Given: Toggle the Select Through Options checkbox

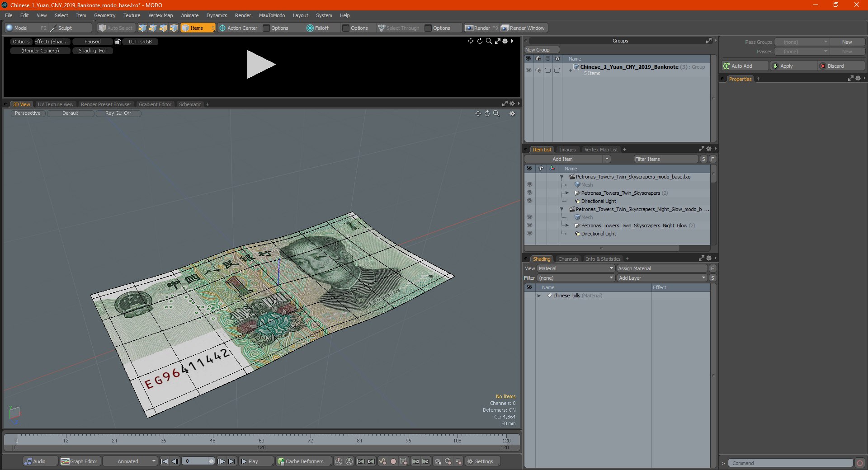Looking at the screenshot, I should [x=428, y=28].
